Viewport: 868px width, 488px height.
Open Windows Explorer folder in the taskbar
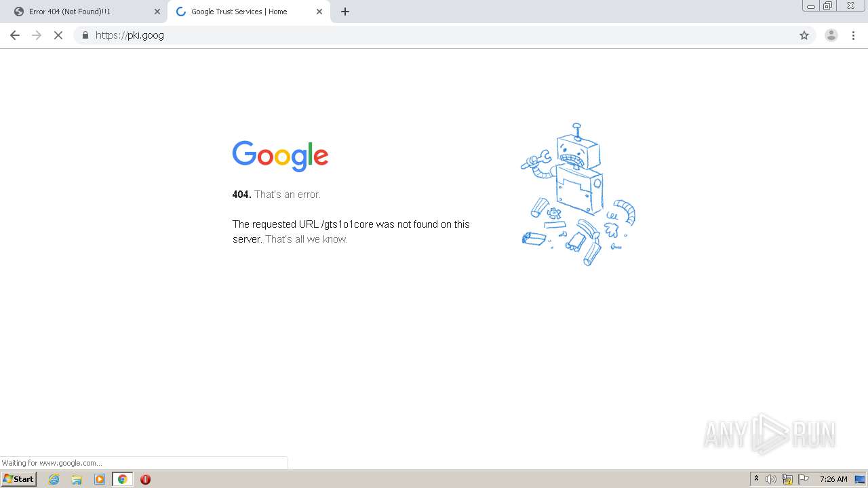[77, 479]
